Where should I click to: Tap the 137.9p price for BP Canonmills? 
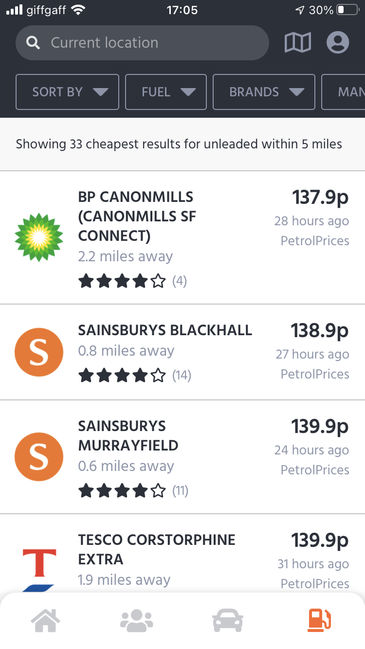click(x=320, y=197)
